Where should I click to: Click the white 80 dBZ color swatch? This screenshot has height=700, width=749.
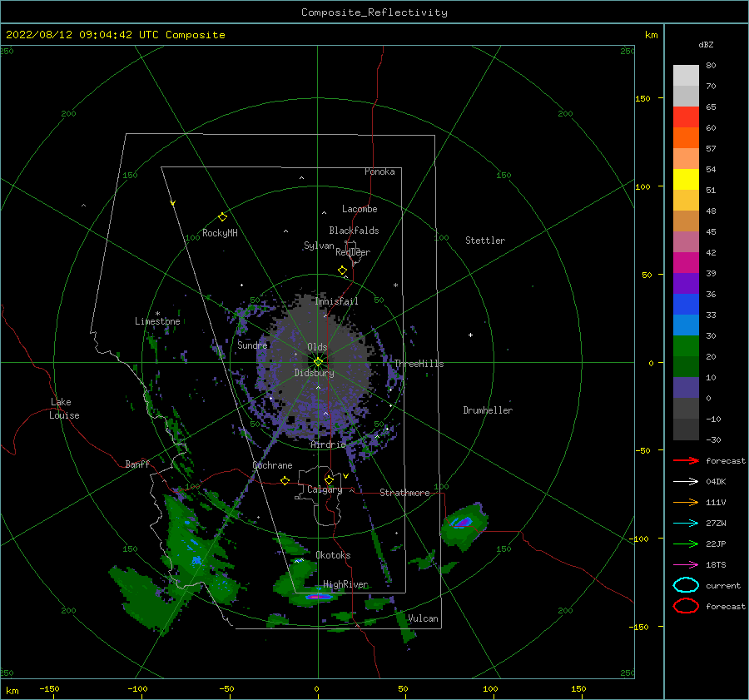pos(686,75)
